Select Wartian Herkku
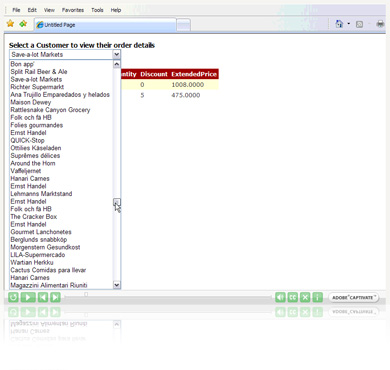 tap(32, 263)
